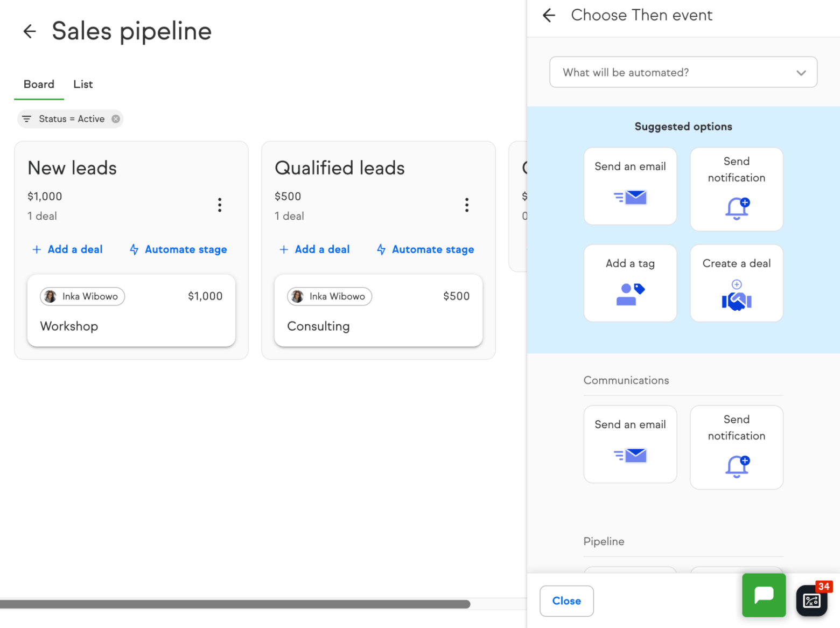
Task: Add a deal to Qualified leads
Action: pyautogui.click(x=314, y=249)
